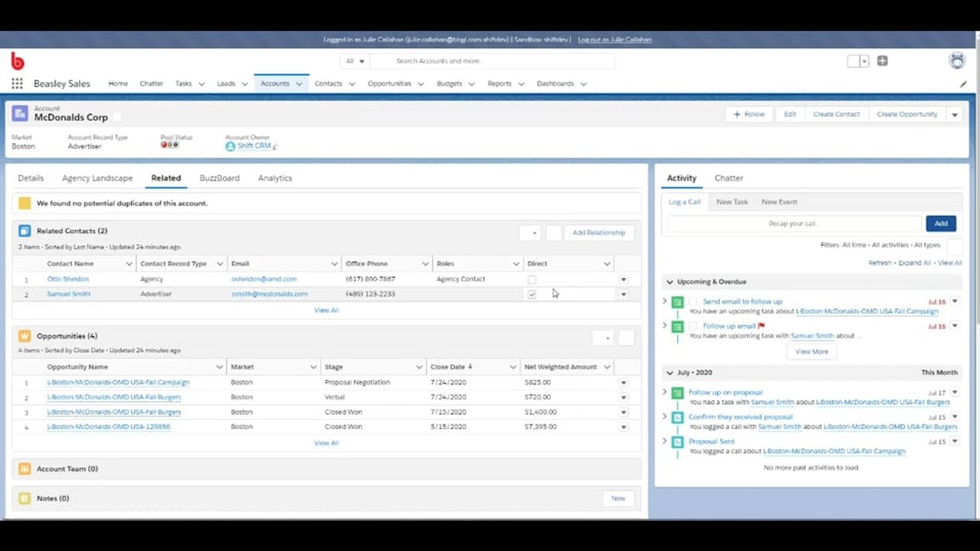Click the Beasley red logo icon
The image size is (980, 551).
pyautogui.click(x=18, y=61)
